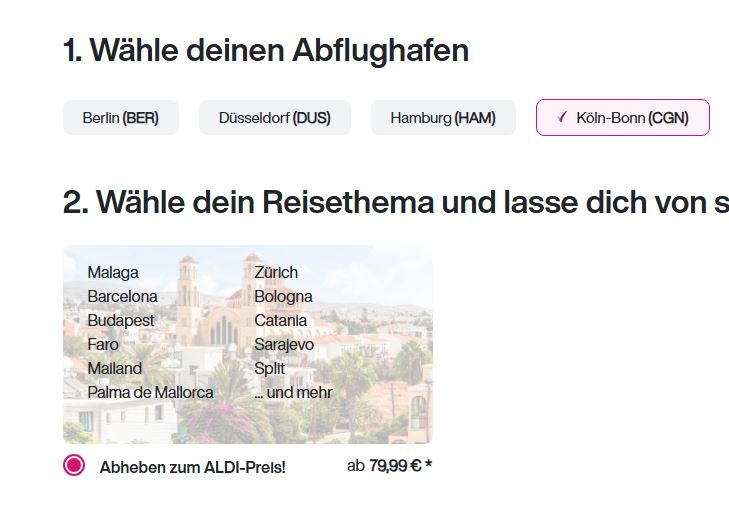Viewport: 729px width, 527px height.
Task: Select Berlin (BER) departure airport
Action: click(121, 118)
